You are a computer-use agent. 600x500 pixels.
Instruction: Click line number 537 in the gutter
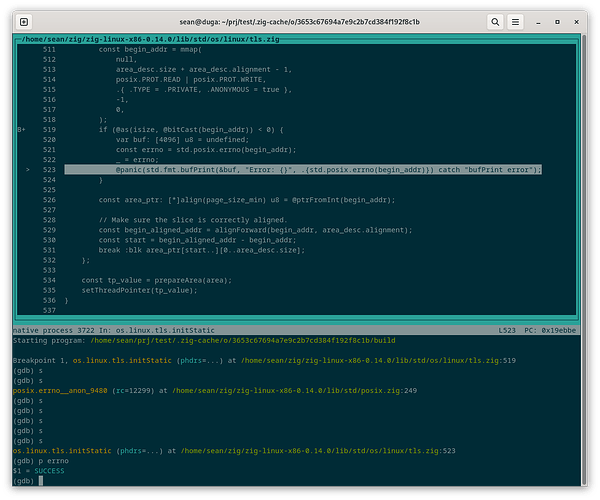click(x=49, y=310)
